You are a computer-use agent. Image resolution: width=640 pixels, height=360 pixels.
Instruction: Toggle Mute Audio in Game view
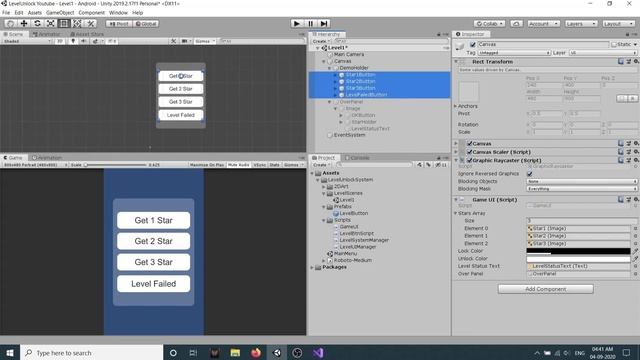point(239,165)
